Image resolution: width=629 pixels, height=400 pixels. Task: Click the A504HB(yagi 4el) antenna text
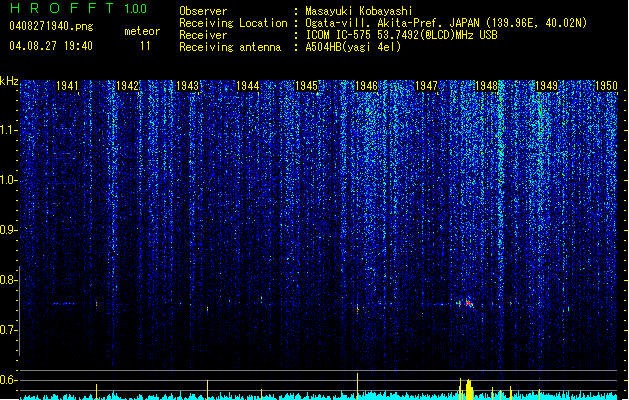click(353, 47)
